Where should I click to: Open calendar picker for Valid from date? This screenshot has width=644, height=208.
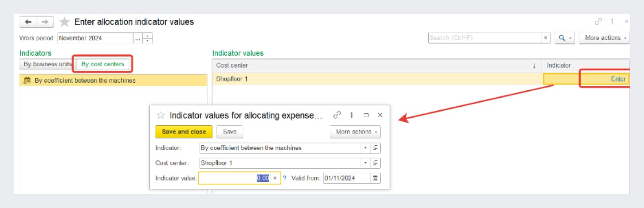click(x=375, y=178)
